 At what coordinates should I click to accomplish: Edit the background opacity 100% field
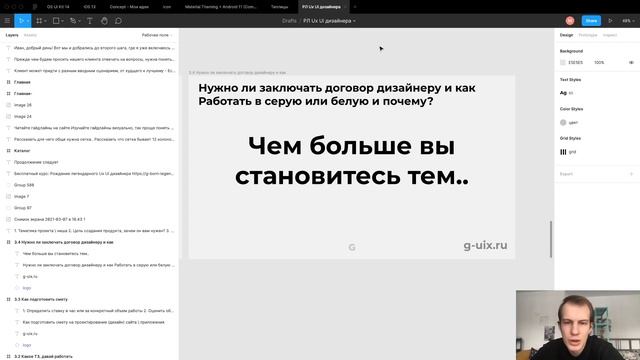pyautogui.click(x=599, y=62)
